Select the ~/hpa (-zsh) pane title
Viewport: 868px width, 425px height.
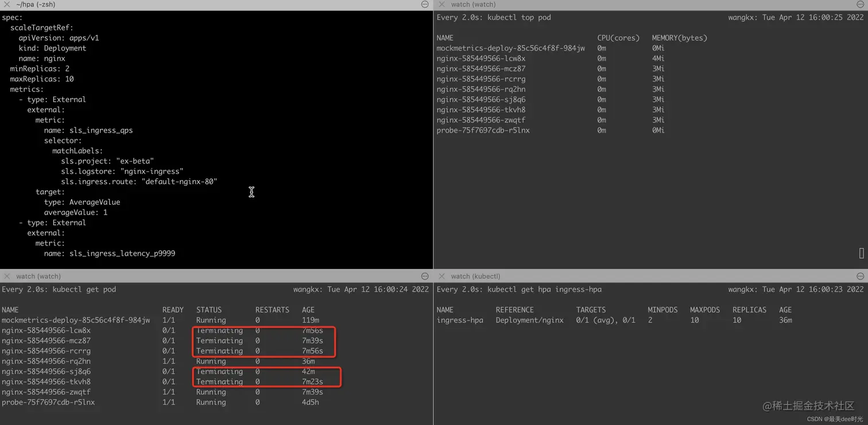tap(36, 5)
